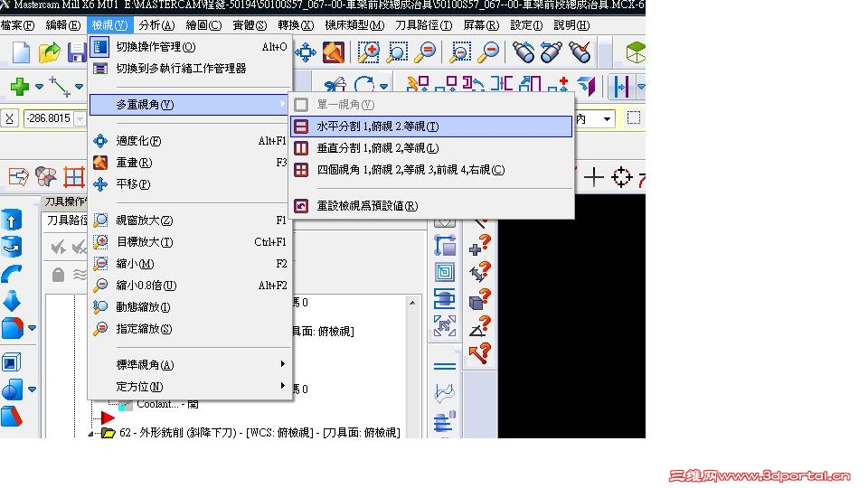868x488 pixels.
Task: Click the dashed selection rectangle icon
Action: coord(634,117)
